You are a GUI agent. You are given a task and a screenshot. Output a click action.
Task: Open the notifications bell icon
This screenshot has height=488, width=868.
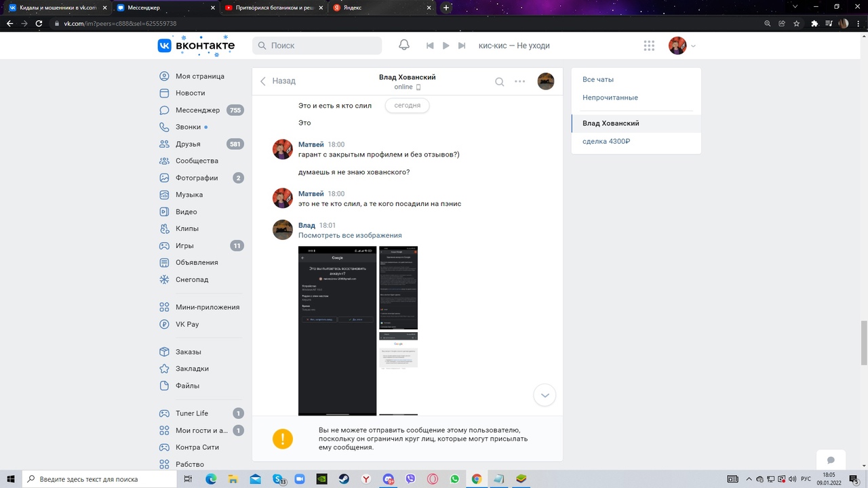(x=404, y=45)
